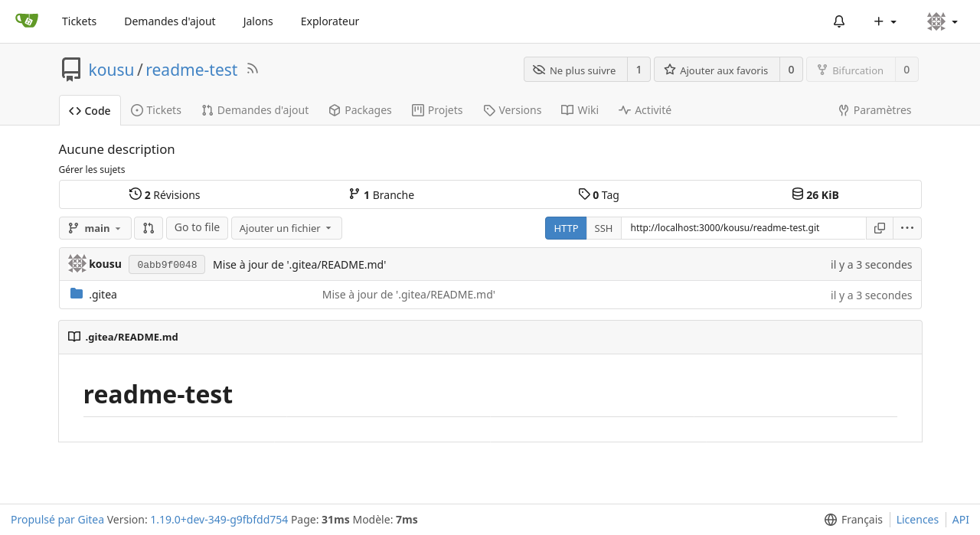
Task: Open the kousu owner link
Action: (x=111, y=70)
